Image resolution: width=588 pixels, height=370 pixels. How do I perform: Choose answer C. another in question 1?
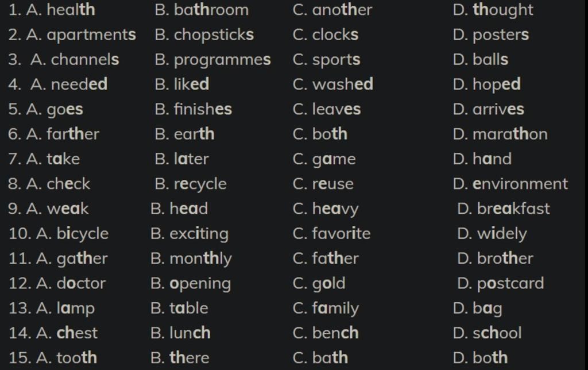(332, 10)
